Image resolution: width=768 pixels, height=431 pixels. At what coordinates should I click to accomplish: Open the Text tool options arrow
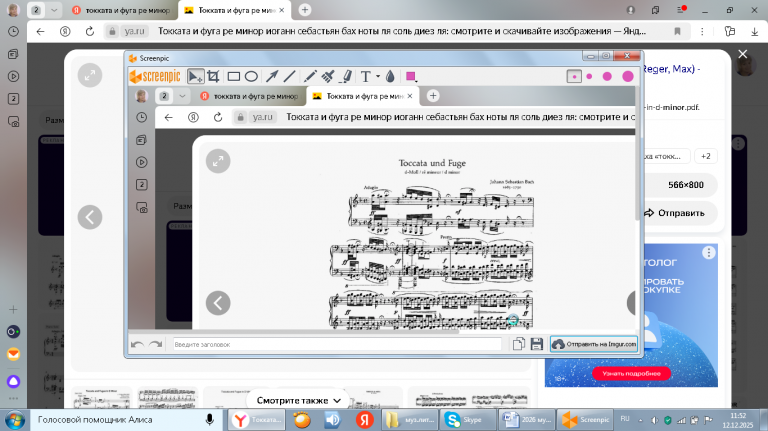click(x=378, y=76)
